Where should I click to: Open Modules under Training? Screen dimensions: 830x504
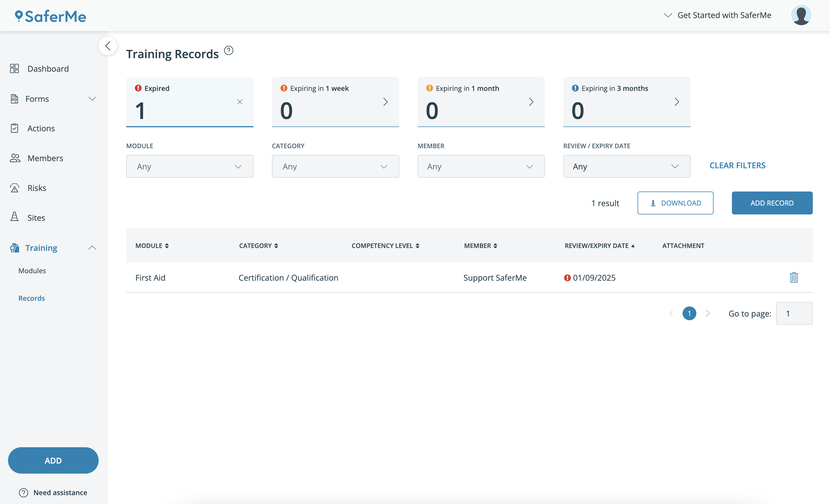pos(32,271)
